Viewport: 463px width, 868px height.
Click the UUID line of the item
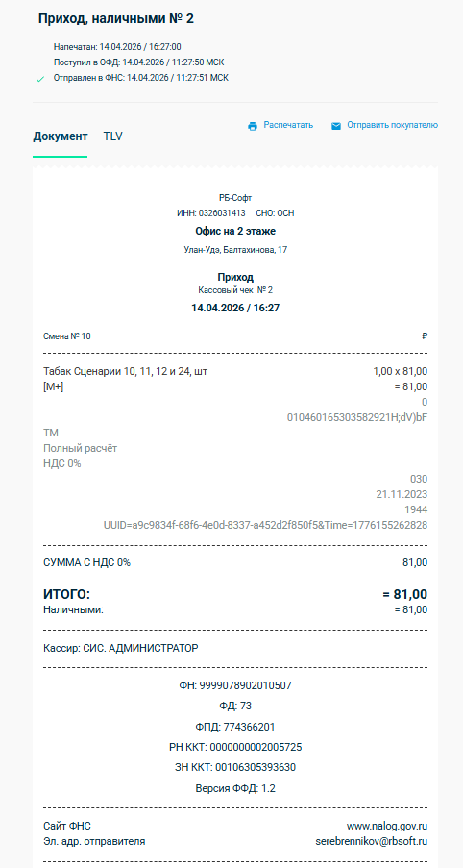tap(265, 525)
